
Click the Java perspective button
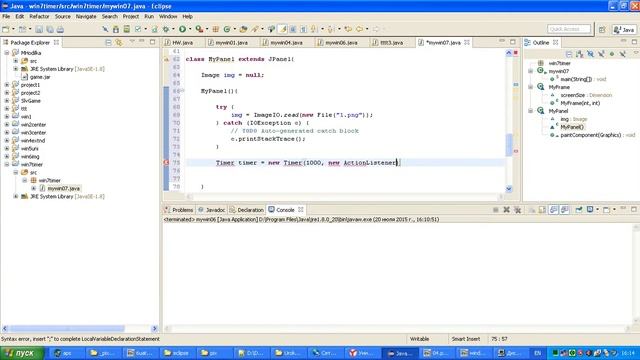[x=624, y=29]
